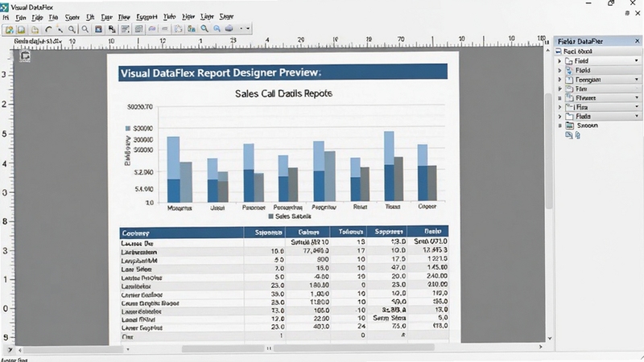Click the second small blue icon below the Svooun row

(x=577, y=135)
